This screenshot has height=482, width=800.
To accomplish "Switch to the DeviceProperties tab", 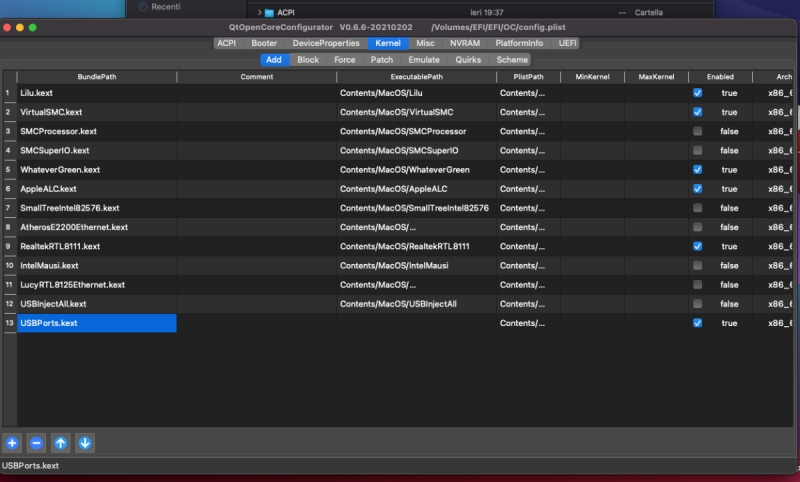I will [326, 43].
